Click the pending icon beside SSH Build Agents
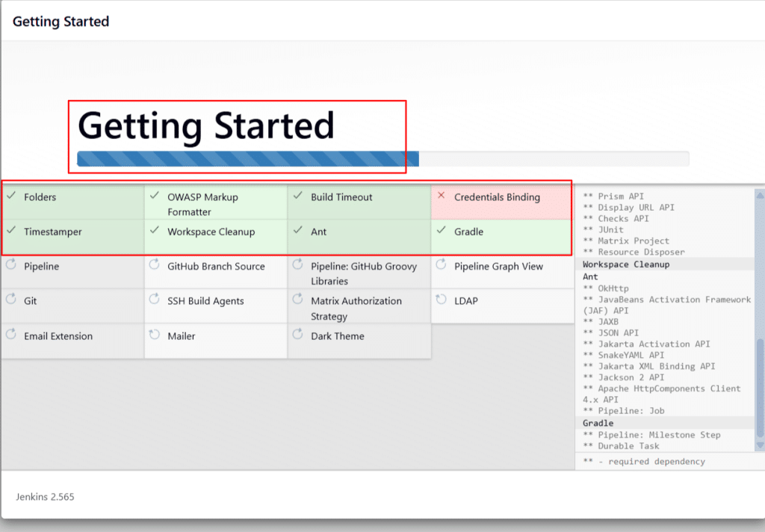The height and width of the screenshot is (532, 765). pyautogui.click(x=155, y=299)
